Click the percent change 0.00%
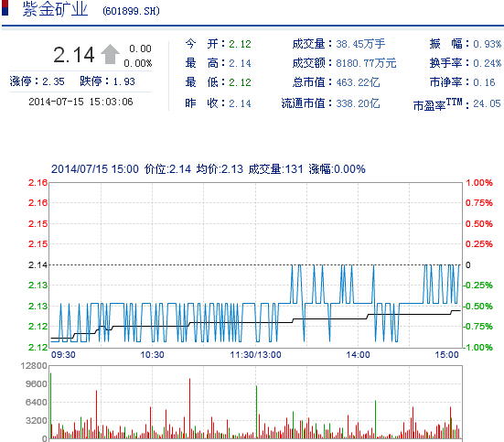Screen dimensions: 504x442 (x=138, y=63)
